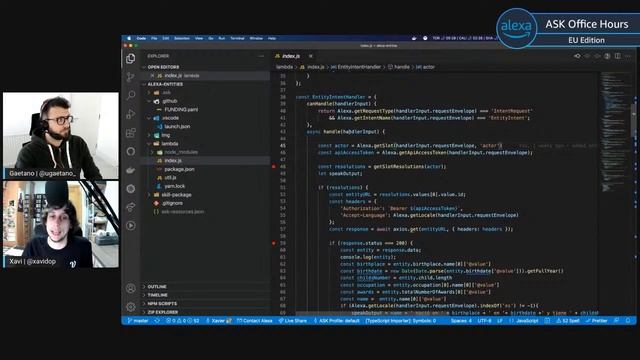Open the Explorer view in activity bar

click(x=131, y=58)
